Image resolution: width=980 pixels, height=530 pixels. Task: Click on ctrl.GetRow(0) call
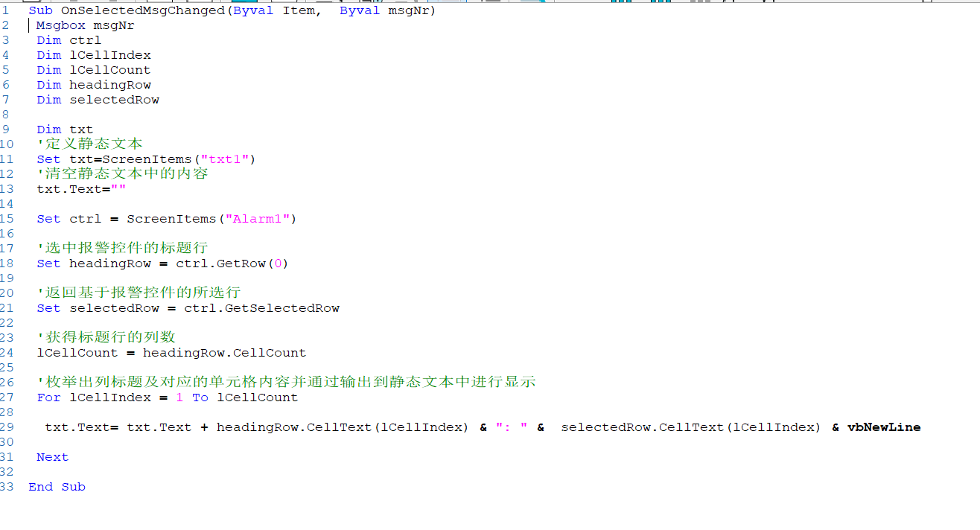click(232, 264)
